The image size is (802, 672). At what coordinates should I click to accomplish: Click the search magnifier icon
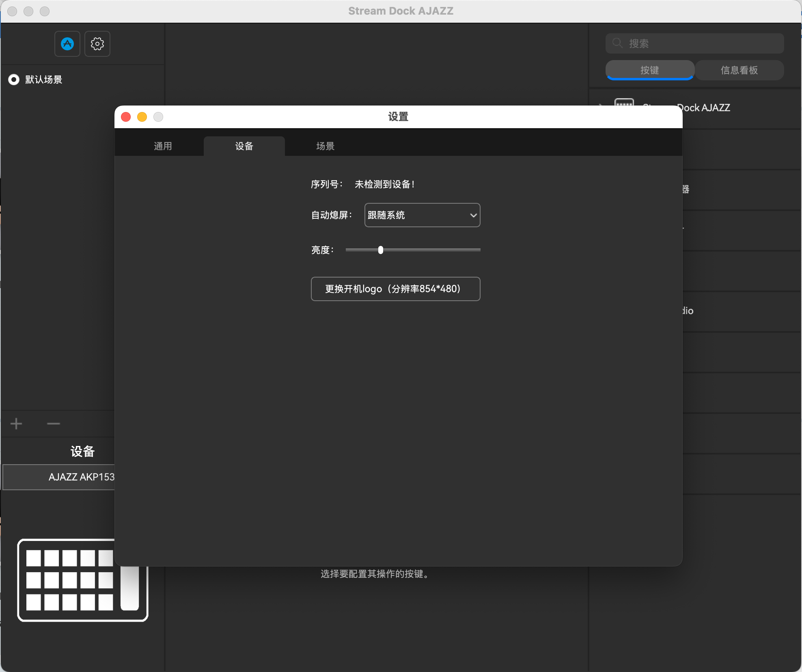[617, 43]
